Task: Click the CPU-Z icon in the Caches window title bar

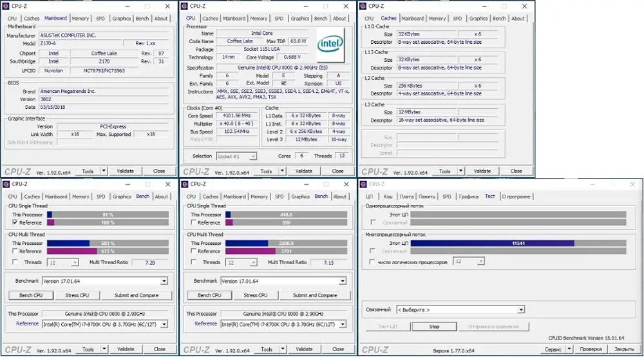Action: click(363, 6)
